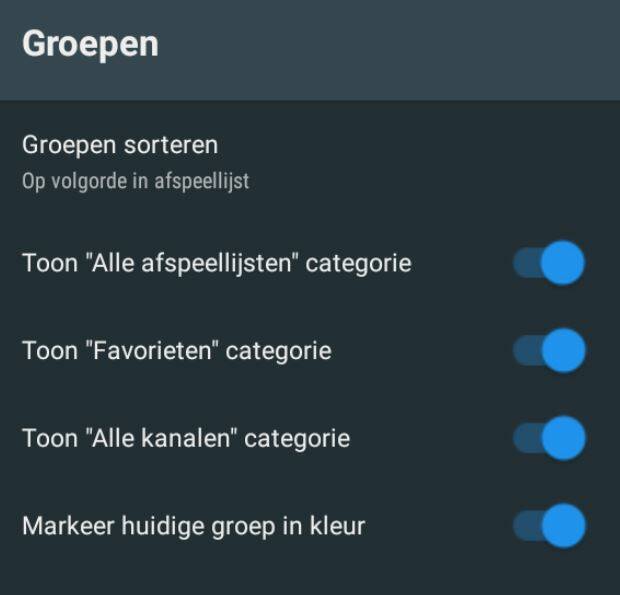Click the Groepen header title
The height and width of the screenshot is (595, 620).
90,45
